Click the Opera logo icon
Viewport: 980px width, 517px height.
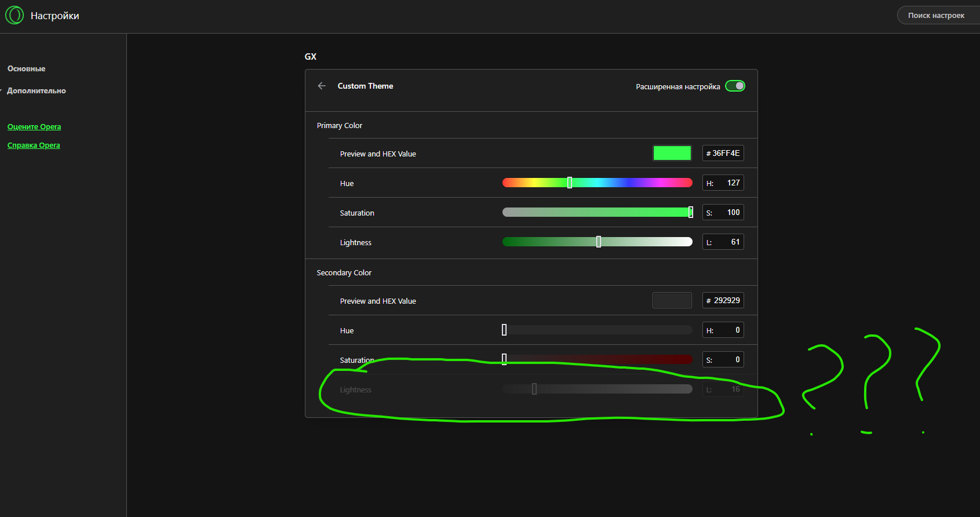(14, 15)
